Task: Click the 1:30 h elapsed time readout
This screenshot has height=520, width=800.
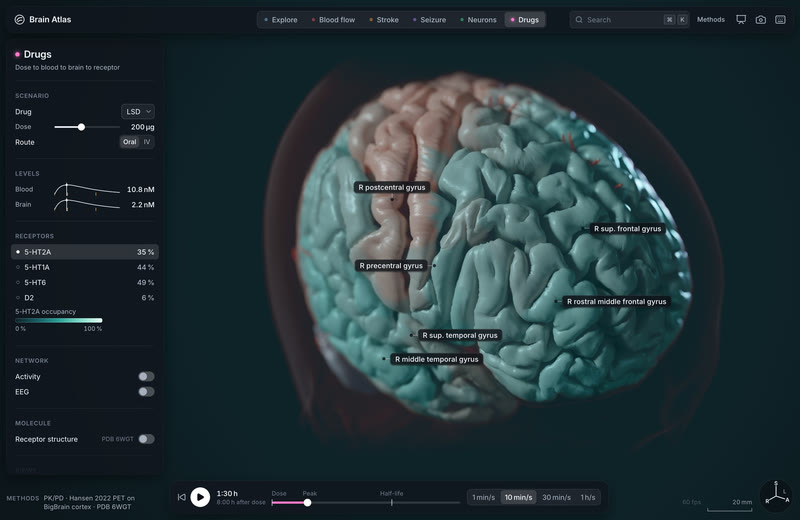Action: [x=227, y=493]
